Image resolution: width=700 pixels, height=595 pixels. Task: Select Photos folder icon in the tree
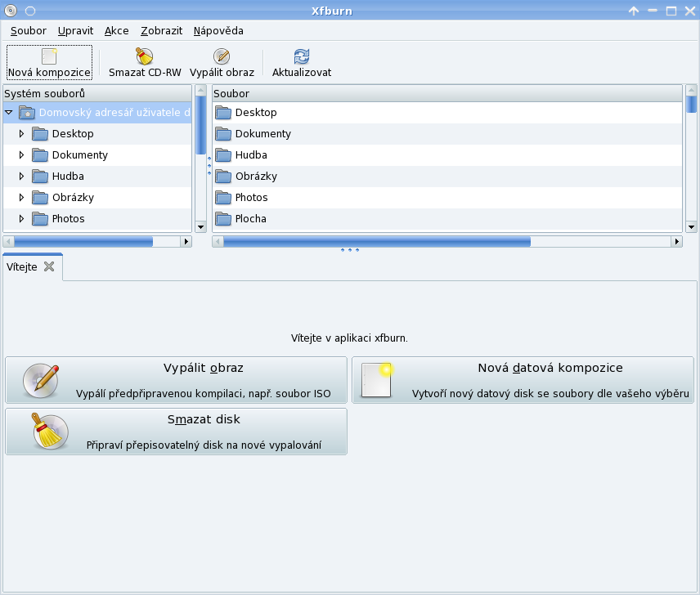40,218
